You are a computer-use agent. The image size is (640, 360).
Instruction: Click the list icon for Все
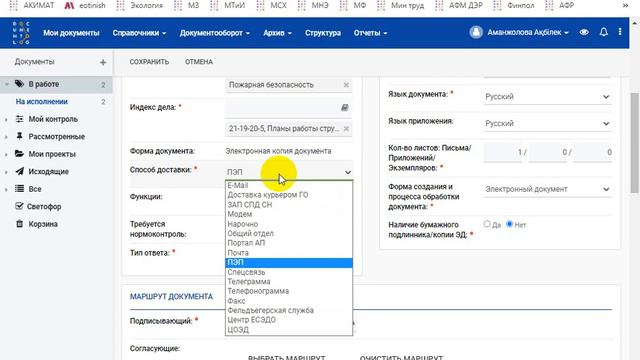pyautogui.click(x=19, y=189)
